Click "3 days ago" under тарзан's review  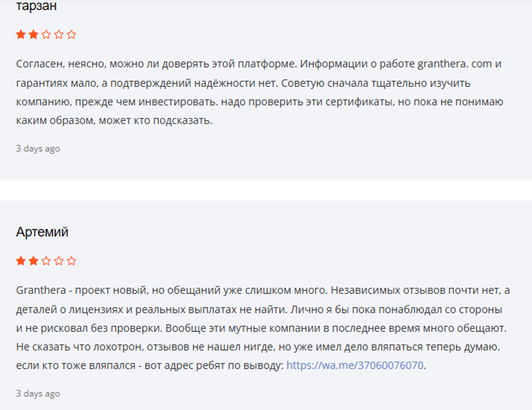(x=38, y=149)
